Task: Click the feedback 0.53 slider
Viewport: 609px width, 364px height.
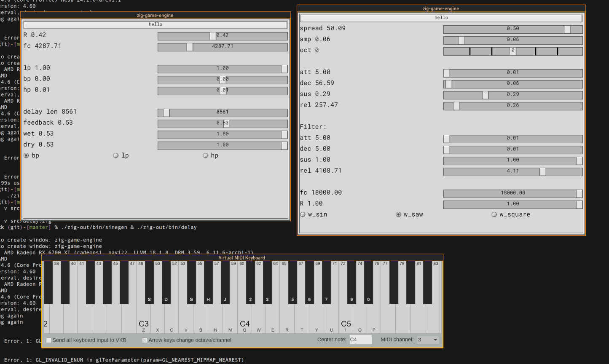Action: pos(223,123)
